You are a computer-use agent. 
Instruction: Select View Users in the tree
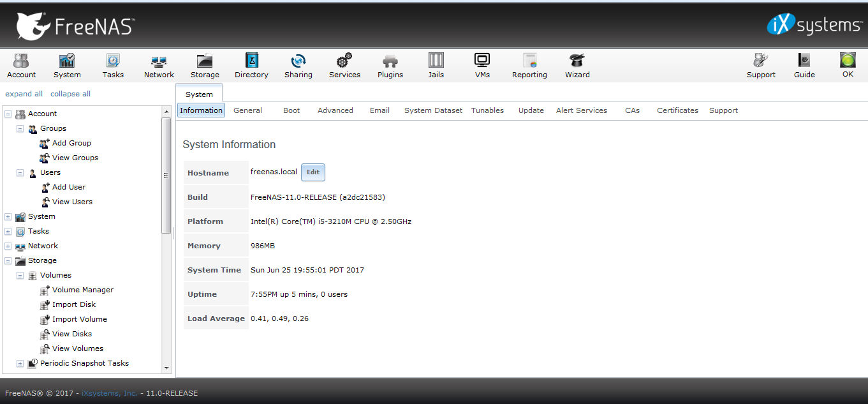click(x=72, y=202)
